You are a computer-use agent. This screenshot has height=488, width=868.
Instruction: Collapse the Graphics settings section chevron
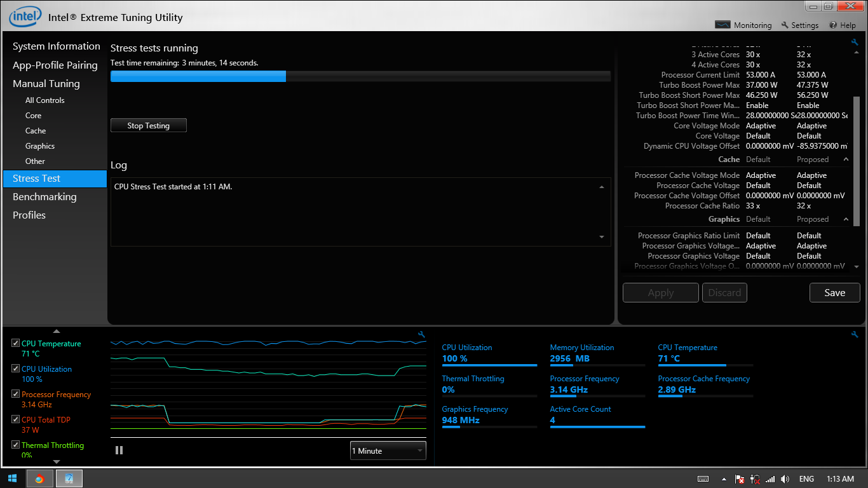pyautogui.click(x=846, y=219)
